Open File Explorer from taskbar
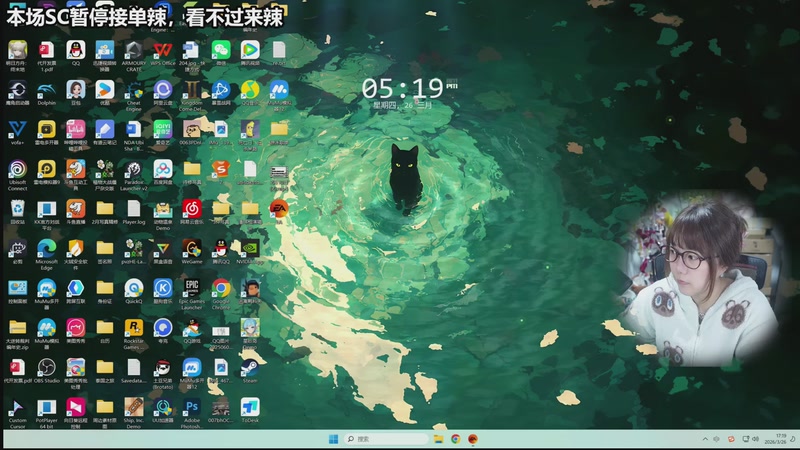Screen dimensions: 800x450 click(438, 439)
